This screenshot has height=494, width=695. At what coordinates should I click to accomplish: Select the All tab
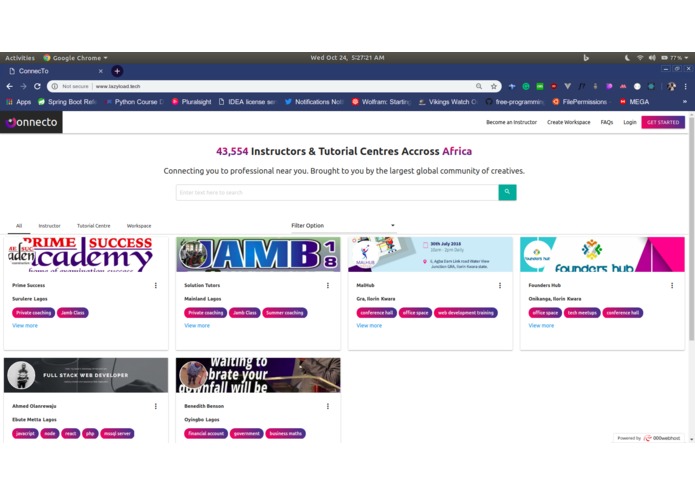tap(19, 226)
